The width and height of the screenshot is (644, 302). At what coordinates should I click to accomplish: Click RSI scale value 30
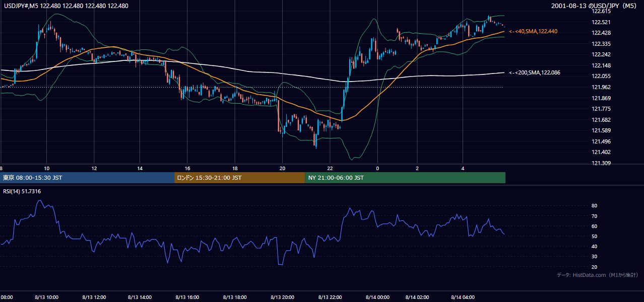595,257
